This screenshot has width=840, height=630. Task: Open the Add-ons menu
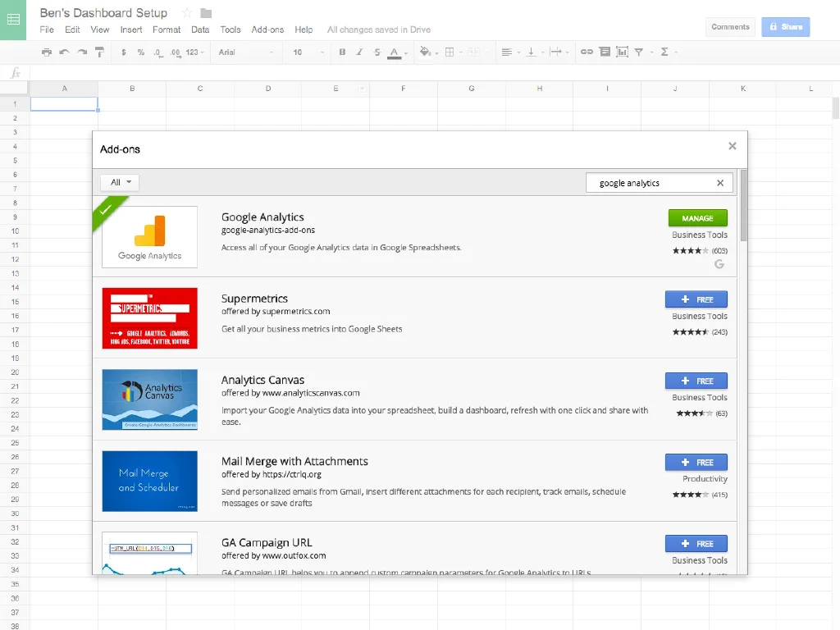click(267, 30)
